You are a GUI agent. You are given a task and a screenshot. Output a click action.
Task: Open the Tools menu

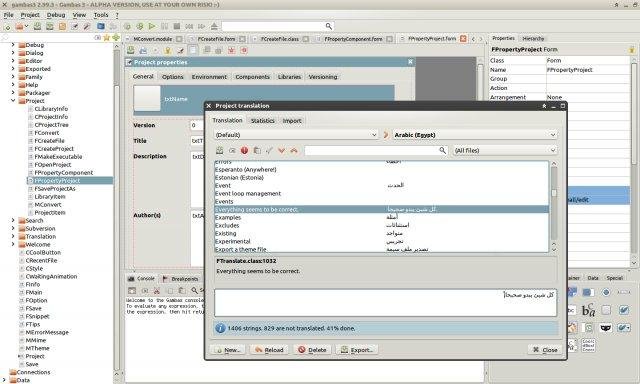tap(101, 15)
